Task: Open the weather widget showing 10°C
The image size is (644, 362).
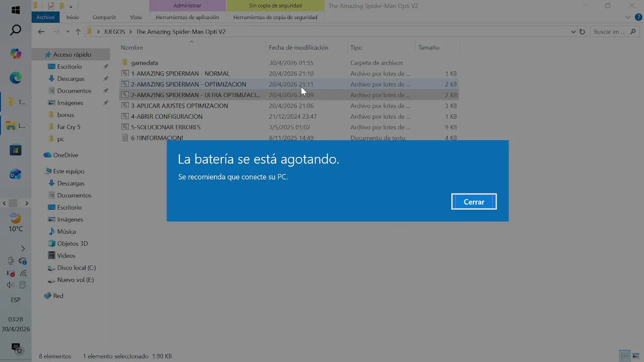Action: point(16,223)
